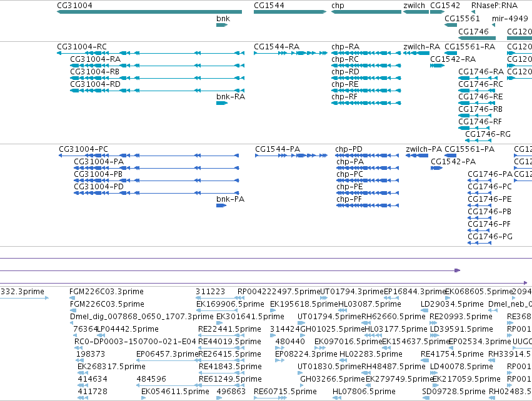Click the chp-RA transcript label

coord(345,46)
